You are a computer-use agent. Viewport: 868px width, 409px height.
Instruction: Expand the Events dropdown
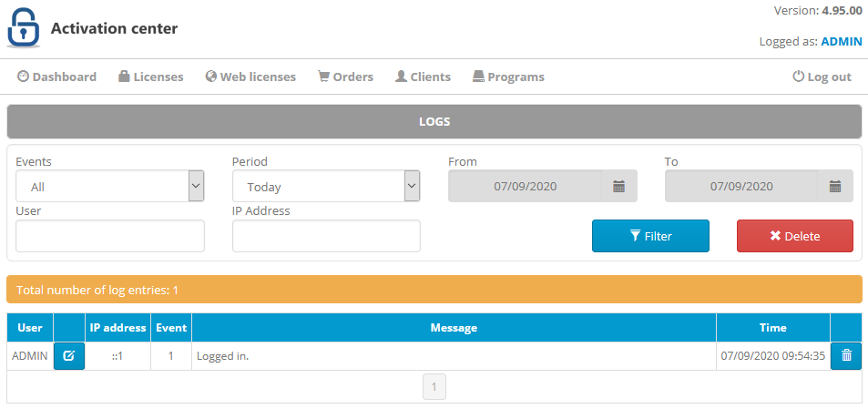(109, 186)
